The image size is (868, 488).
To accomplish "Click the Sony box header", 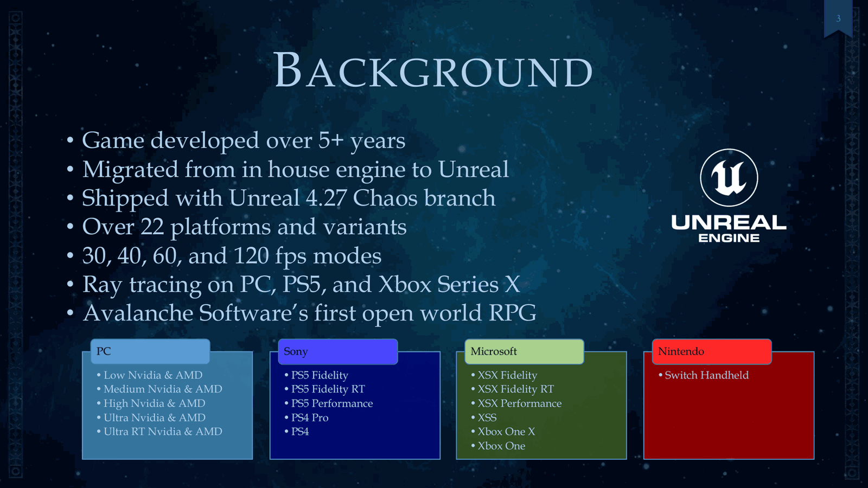I will (x=337, y=351).
